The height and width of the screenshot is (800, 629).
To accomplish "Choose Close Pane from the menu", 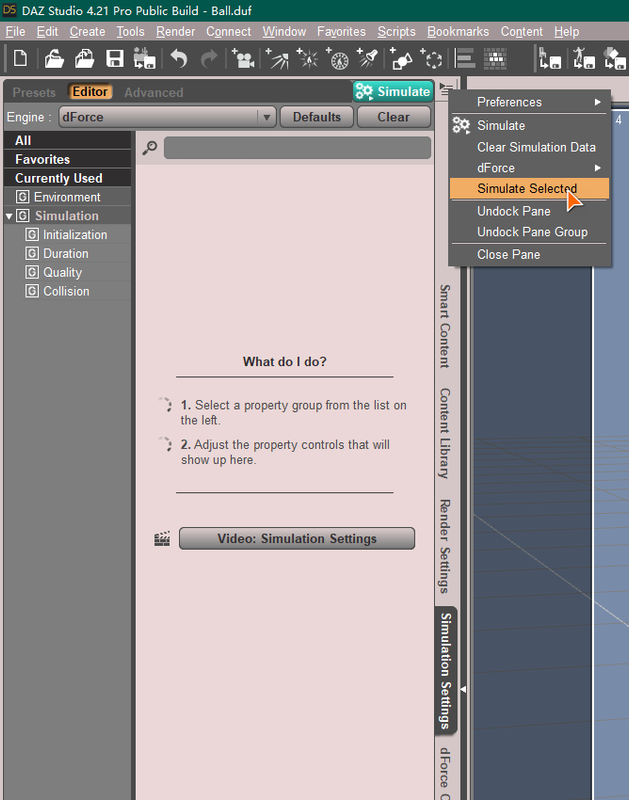I will tap(530, 254).
